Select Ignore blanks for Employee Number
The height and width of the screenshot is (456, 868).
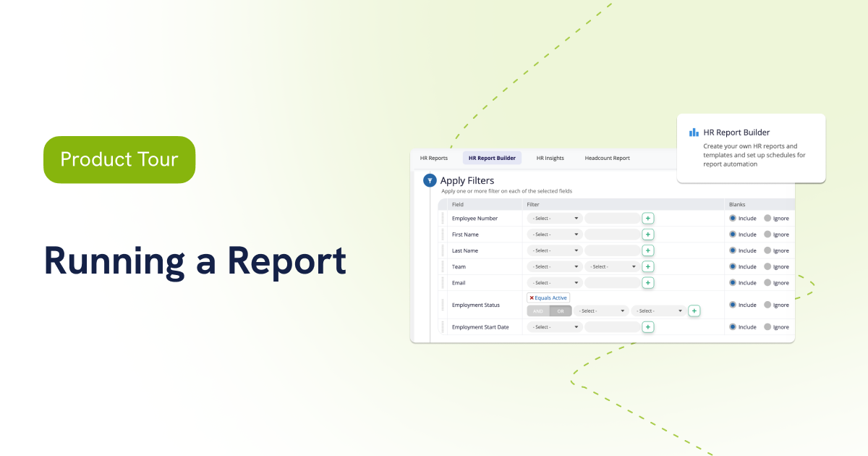click(767, 218)
